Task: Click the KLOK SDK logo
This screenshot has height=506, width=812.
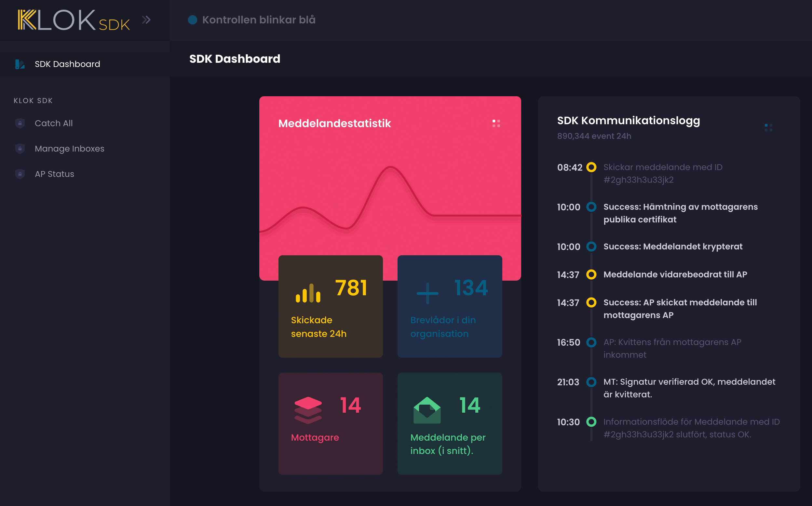Action: click(74, 20)
